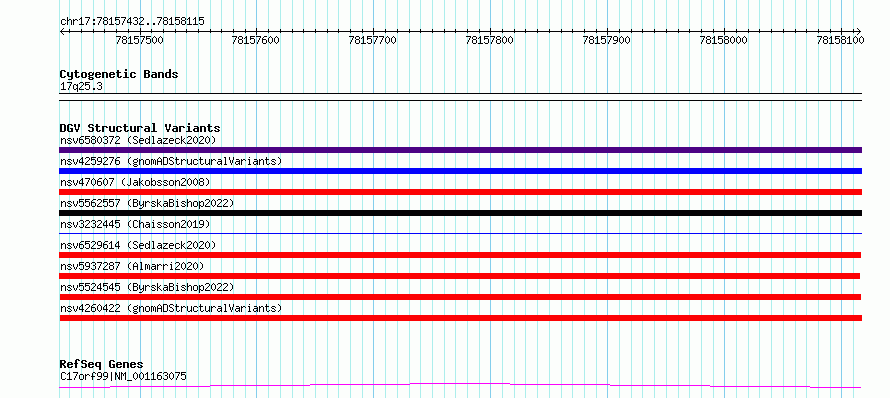Image resolution: width=890 pixels, height=398 pixels.
Task: Click the red nsv4260422 variant bar
Action: tap(460, 318)
